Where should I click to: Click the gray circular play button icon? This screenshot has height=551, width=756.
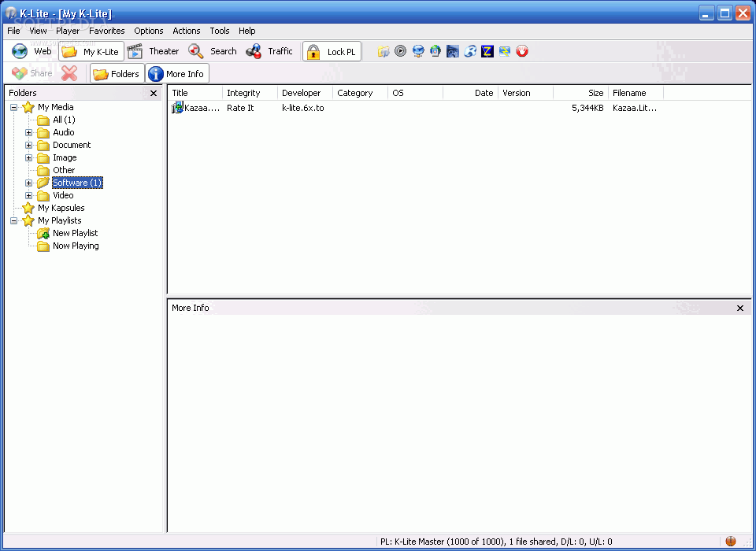pos(401,50)
